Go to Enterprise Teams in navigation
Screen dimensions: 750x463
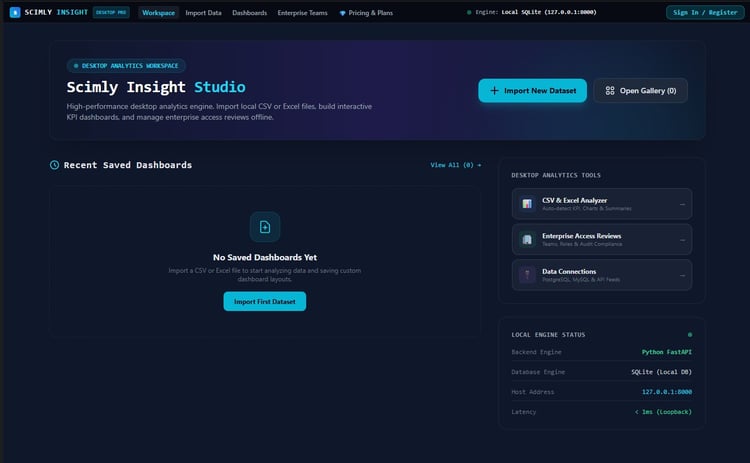pyautogui.click(x=302, y=13)
